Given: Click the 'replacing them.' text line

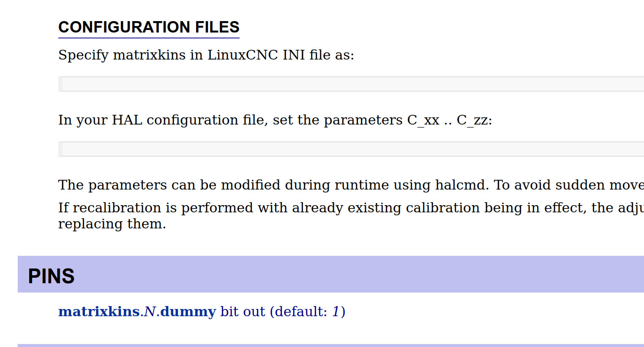Looking at the screenshot, I should pos(112,224).
